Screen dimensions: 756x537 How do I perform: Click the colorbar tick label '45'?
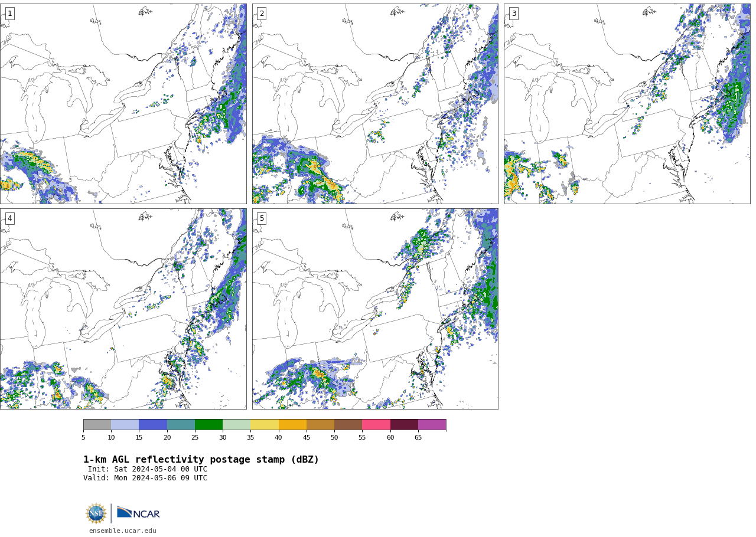[307, 437]
